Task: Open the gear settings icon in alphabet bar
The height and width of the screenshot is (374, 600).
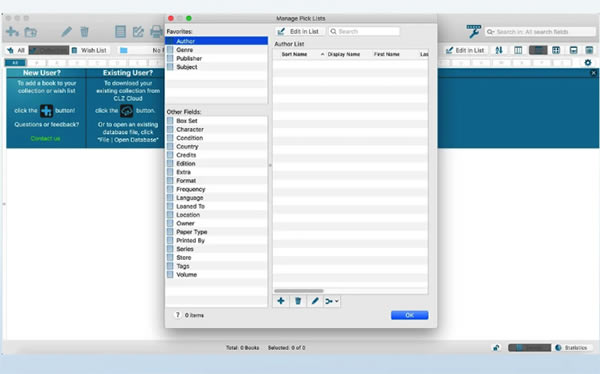Action: (588, 62)
